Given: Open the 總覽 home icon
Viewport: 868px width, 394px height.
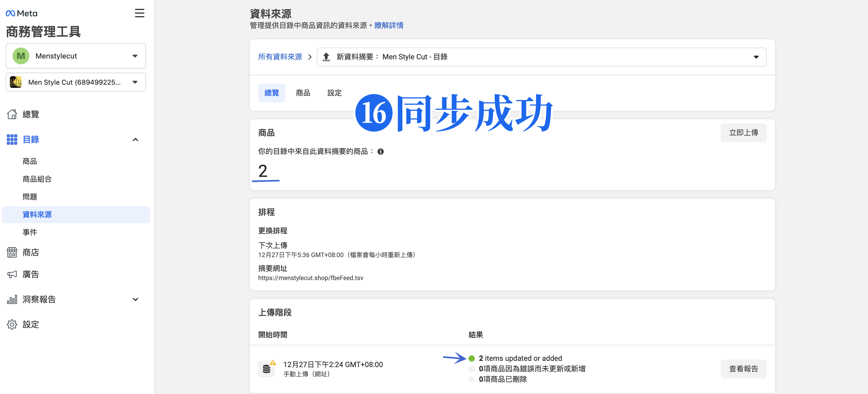Looking at the screenshot, I should (x=12, y=114).
